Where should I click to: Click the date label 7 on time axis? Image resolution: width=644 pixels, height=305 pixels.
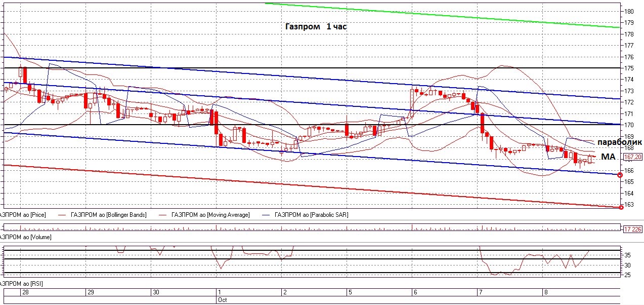pyautogui.click(x=480, y=292)
